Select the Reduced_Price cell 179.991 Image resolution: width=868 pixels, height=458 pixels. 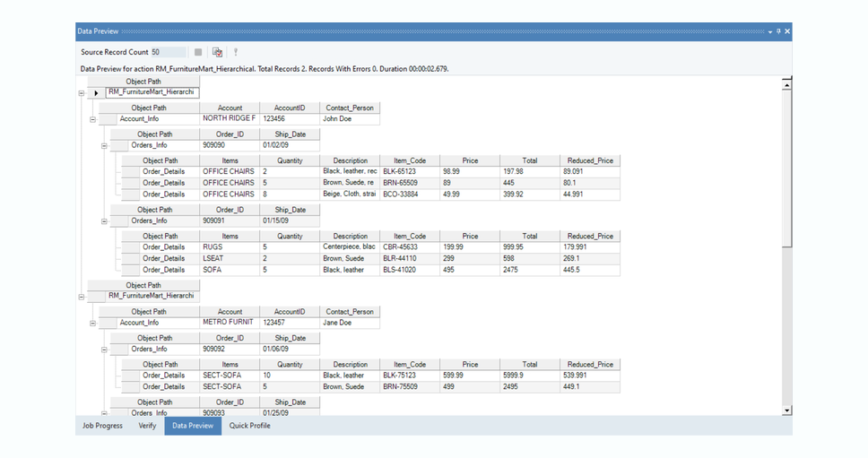[x=590, y=247]
